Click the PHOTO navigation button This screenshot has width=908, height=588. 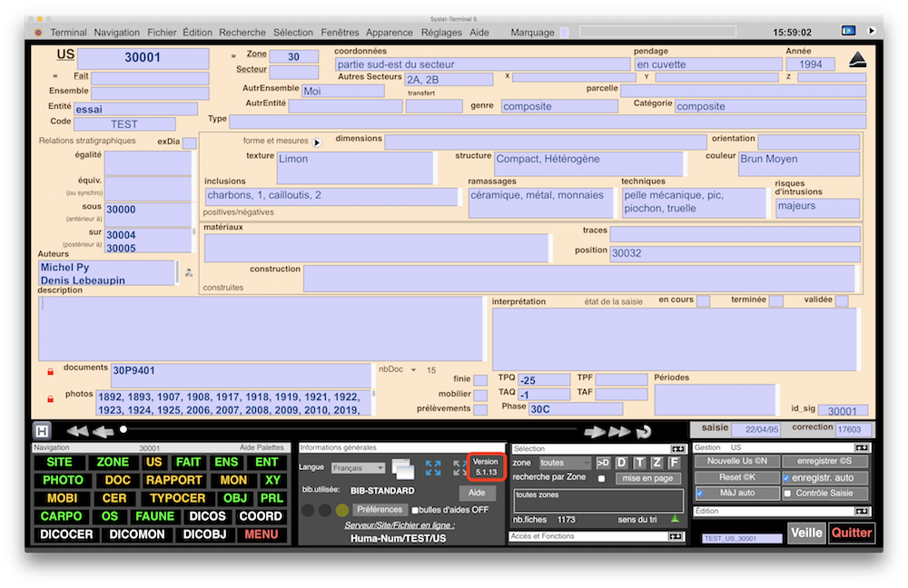coord(63,480)
